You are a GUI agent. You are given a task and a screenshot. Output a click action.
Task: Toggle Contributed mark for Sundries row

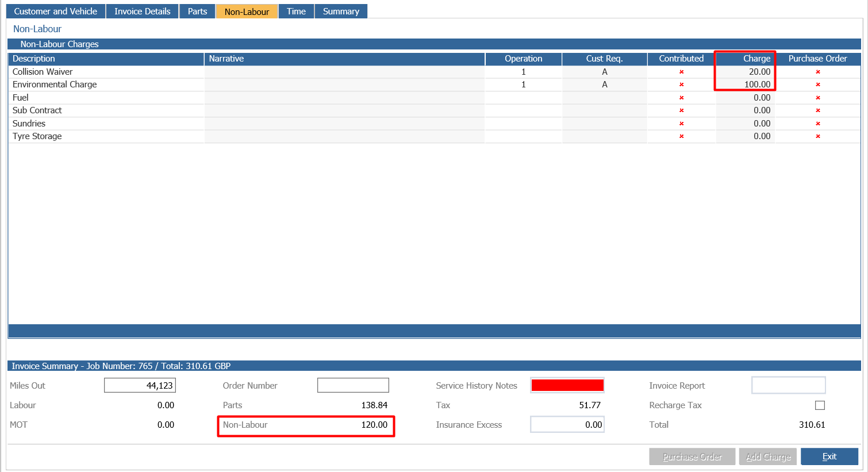pos(681,124)
